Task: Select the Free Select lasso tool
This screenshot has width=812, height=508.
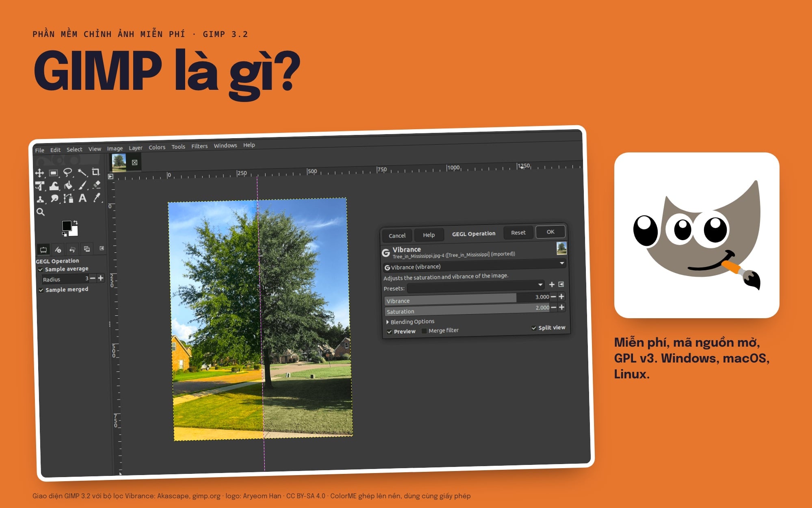Action: 67,173
